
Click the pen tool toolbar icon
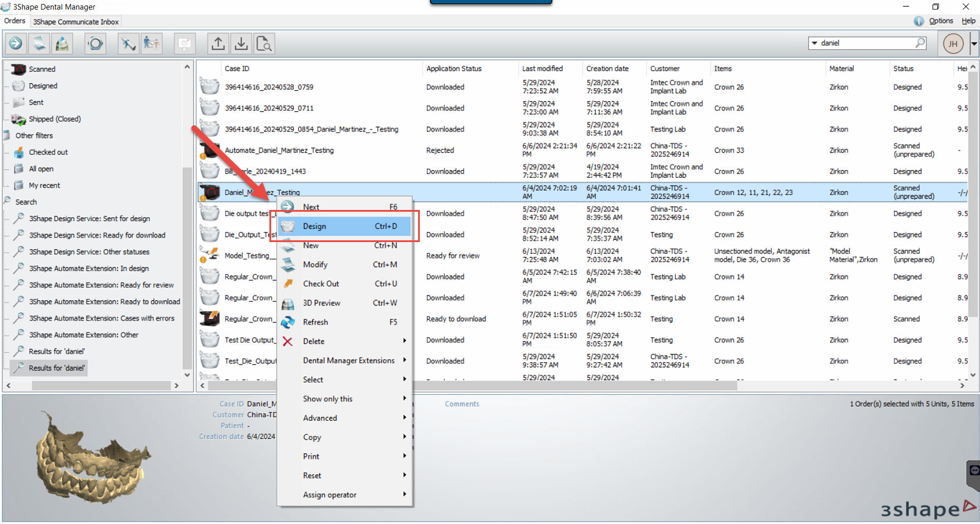click(x=128, y=43)
